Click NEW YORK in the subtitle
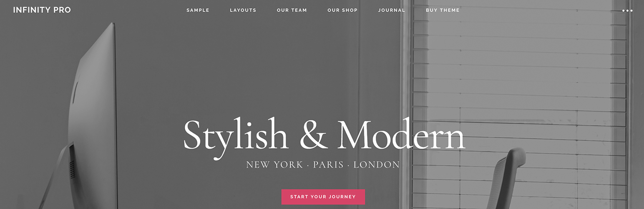Viewport: 644px width, 209px height. [274, 165]
